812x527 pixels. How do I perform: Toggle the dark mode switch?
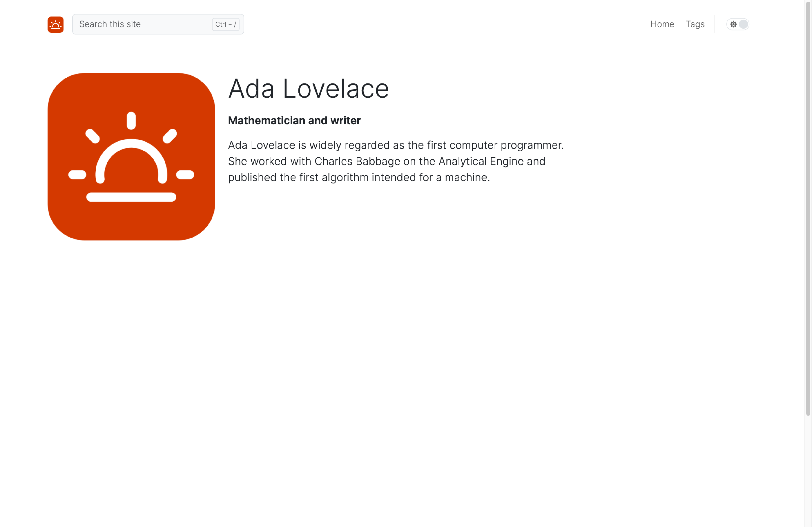click(738, 24)
